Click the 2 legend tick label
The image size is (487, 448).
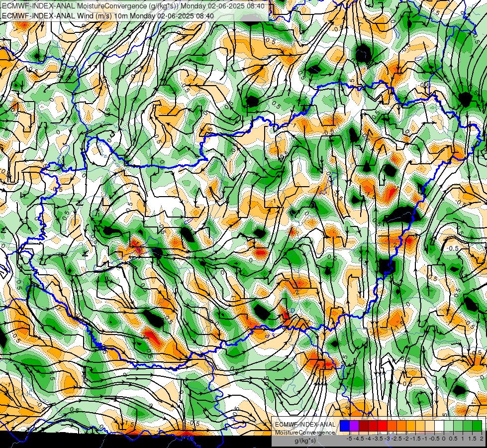[x=482, y=439]
